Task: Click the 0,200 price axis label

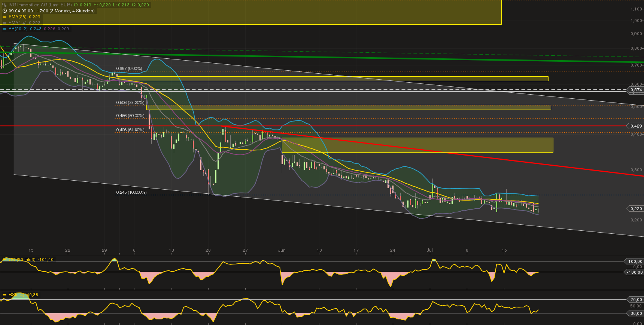Action: coord(637,220)
